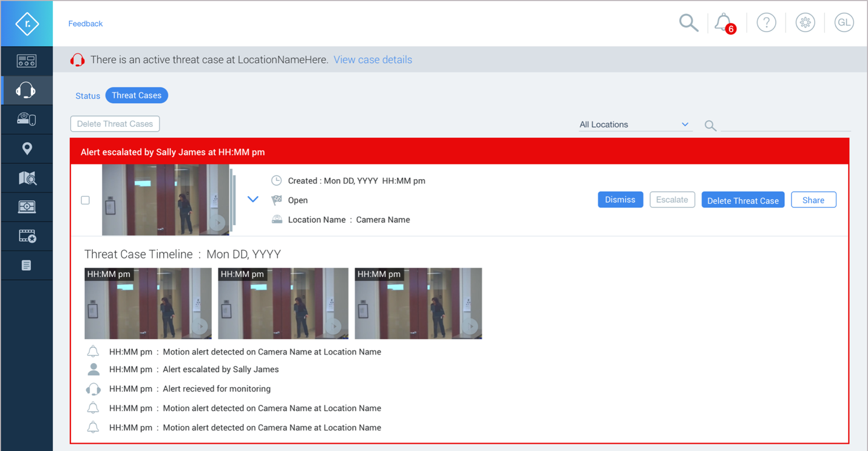868x451 pixels.
Task: Select 'Alert recieved for monitoring' timeline entry text
Action: [217, 388]
